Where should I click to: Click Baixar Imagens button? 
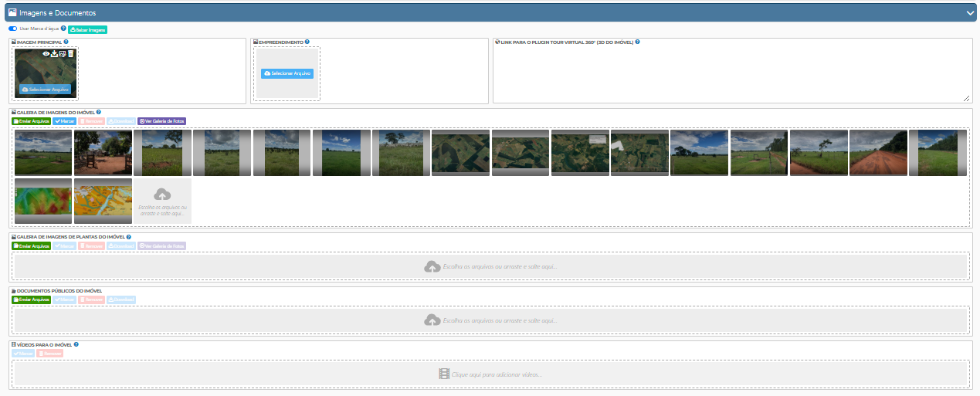click(x=88, y=29)
